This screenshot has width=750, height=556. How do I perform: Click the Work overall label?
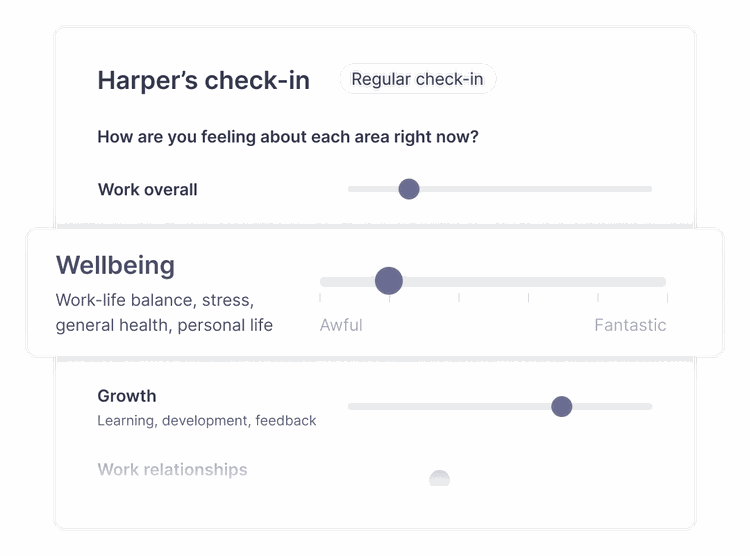pos(147,190)
